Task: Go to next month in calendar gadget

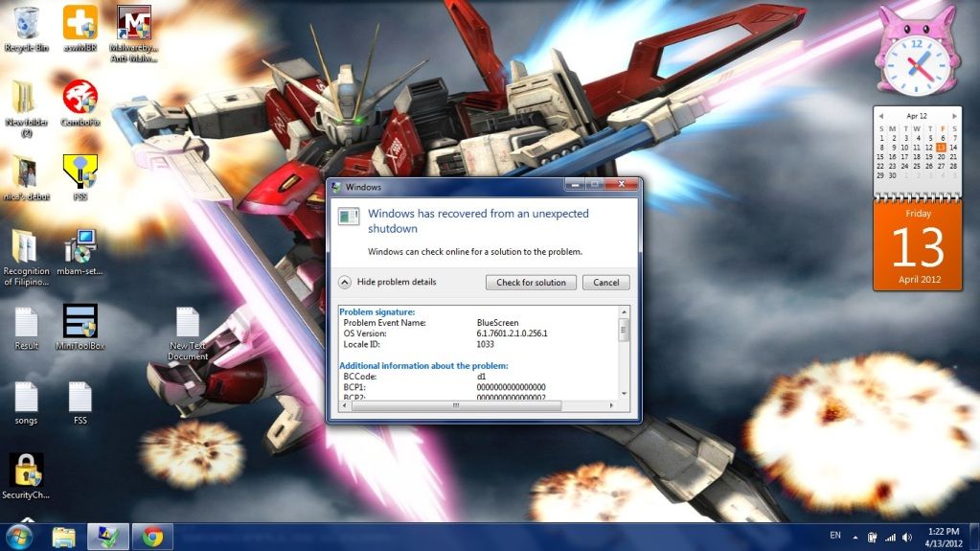Action: pyautogui.click(x=954, y=116)
